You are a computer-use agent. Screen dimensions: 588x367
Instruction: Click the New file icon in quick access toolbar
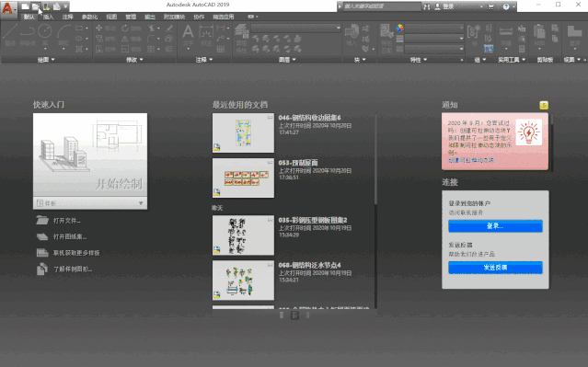pyautogui.click(x=25, y=6)
